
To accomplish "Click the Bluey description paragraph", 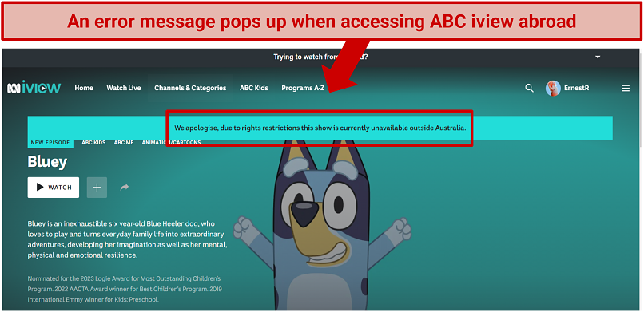I will (127, 239).
